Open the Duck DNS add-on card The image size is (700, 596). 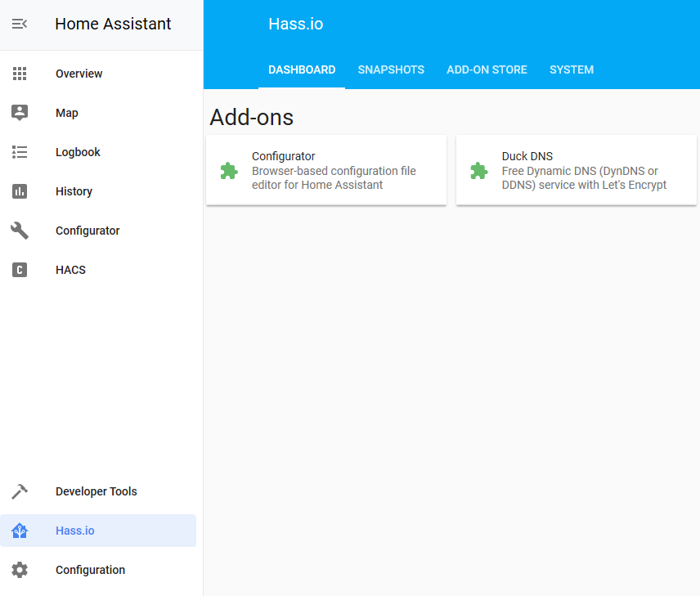pyautogui.click(x=576, y=170)
